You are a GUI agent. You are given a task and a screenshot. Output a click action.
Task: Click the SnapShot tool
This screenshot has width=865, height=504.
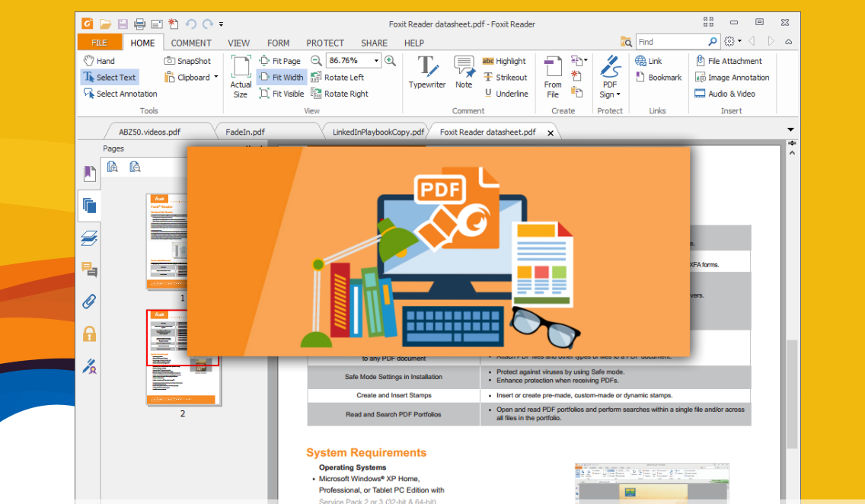[x=187, y=61]
